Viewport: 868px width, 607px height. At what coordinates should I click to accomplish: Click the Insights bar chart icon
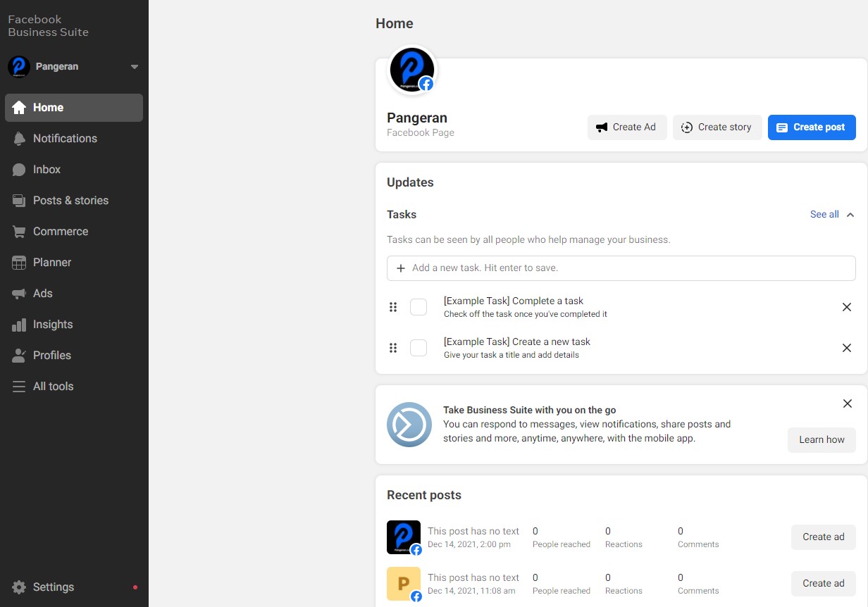coord(19,325)
